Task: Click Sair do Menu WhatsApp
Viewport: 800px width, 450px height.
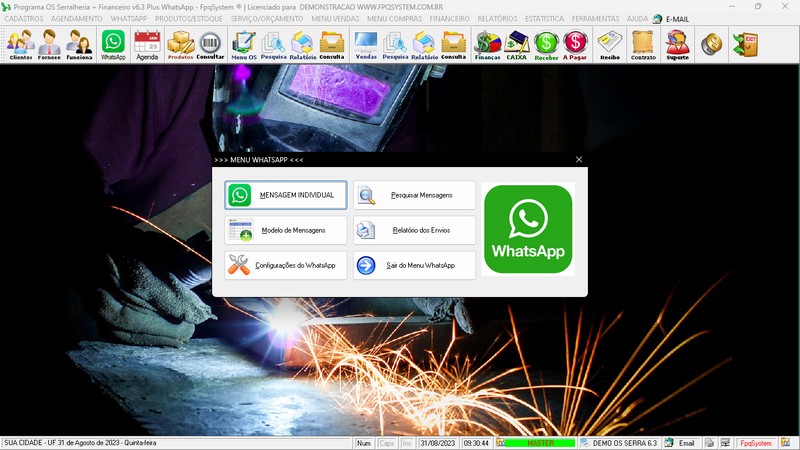Action: [x=414, y=265]
